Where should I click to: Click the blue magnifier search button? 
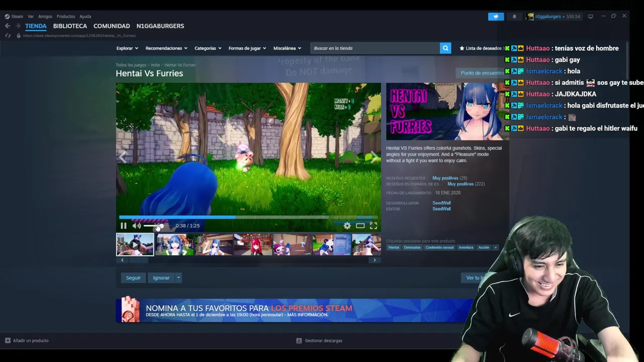tap(445, 48)
